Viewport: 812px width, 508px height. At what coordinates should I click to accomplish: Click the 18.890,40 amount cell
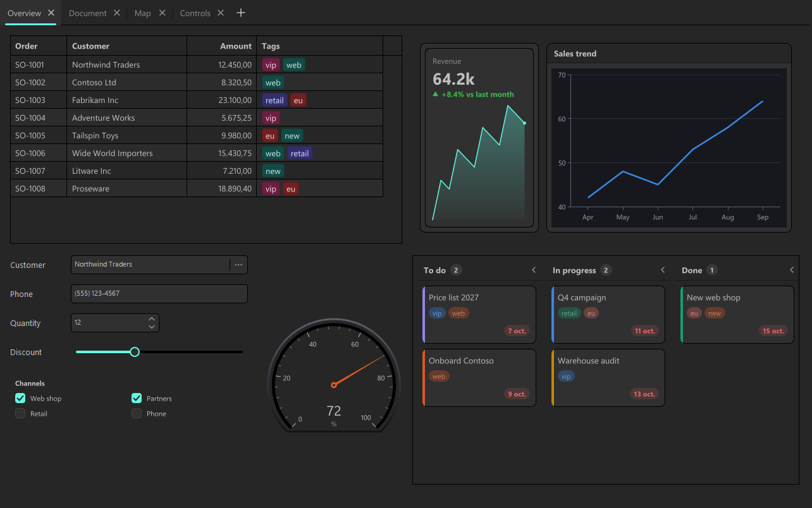click(x=221, y=188)
